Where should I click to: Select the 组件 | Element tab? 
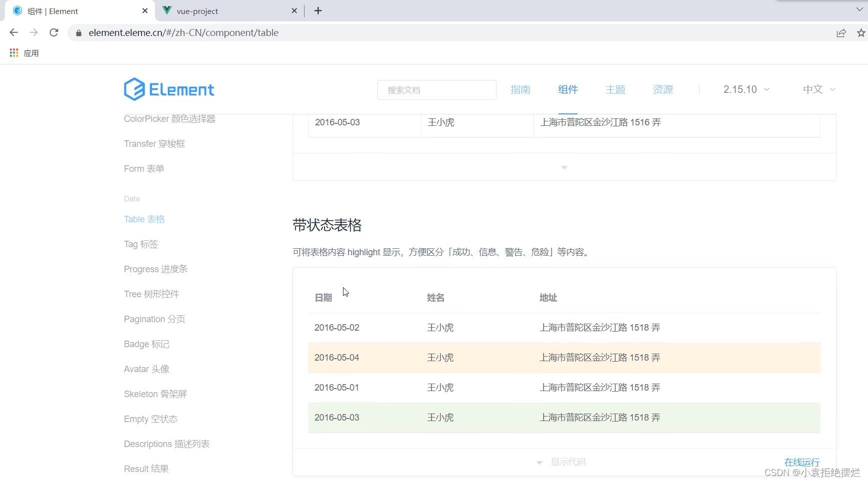[x=80, y=11]
